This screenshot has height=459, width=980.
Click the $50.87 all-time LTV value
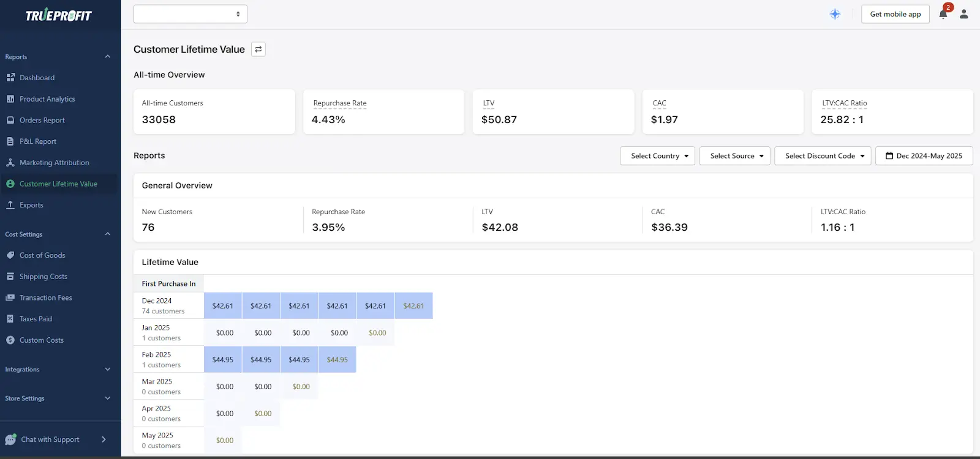click(499, 120)
